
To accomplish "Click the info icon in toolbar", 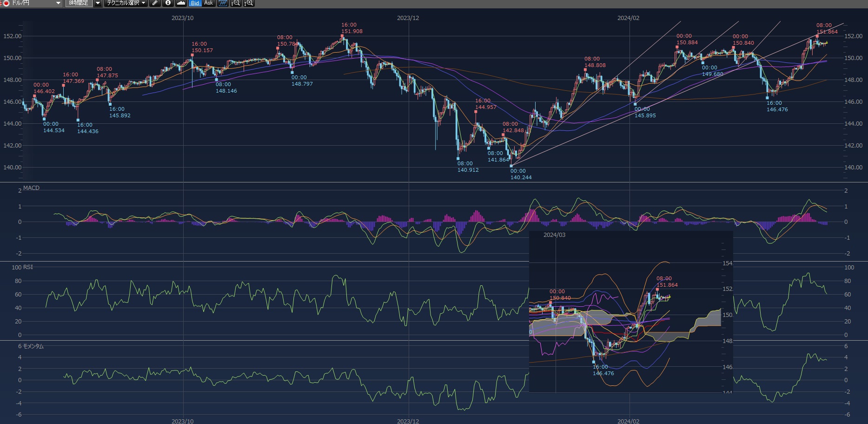I will 168,3.
